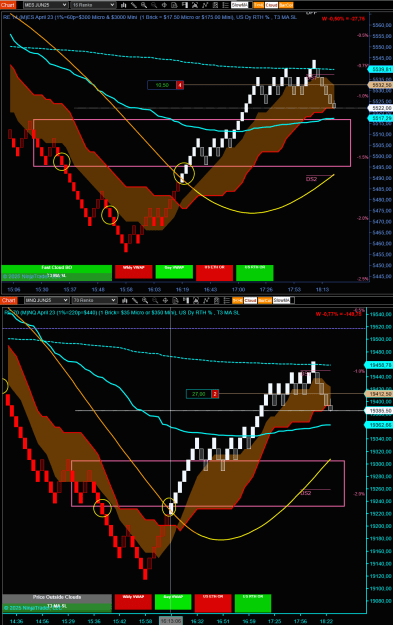The image size is (393, 625).
Task: Open Properties list icon in MNQ chart toolbar
Action: click(227, 300)
